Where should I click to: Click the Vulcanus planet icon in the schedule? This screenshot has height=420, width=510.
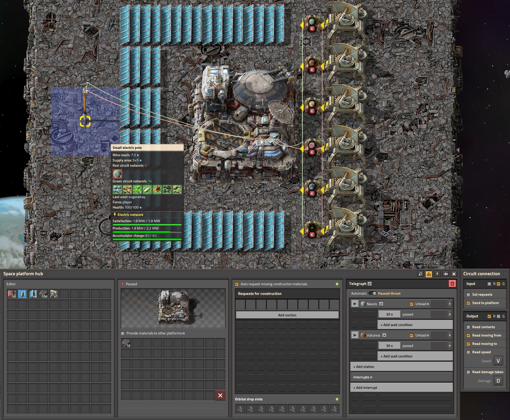click(x=363, y=335)
